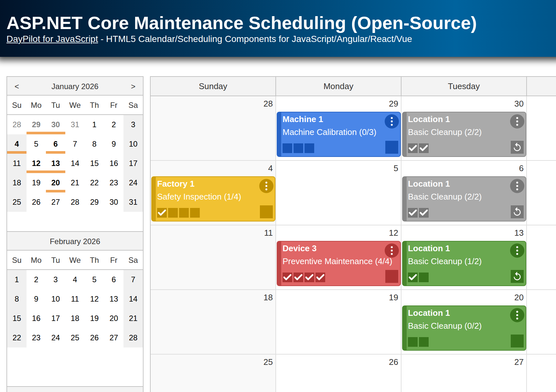Viewport: 556px width, 392px height.
Task: Select the Monday column header
Action: [338, 86]
